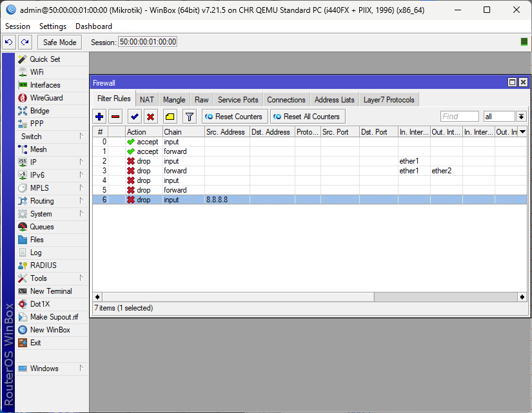The height and width of the screenshot is (413, 532).
Task: Select rule 3 with ether2 out interface
Action: pos(310,171)
